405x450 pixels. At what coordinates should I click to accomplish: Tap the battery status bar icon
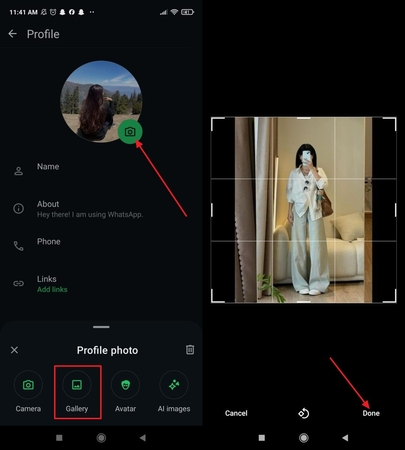(187, 12)
